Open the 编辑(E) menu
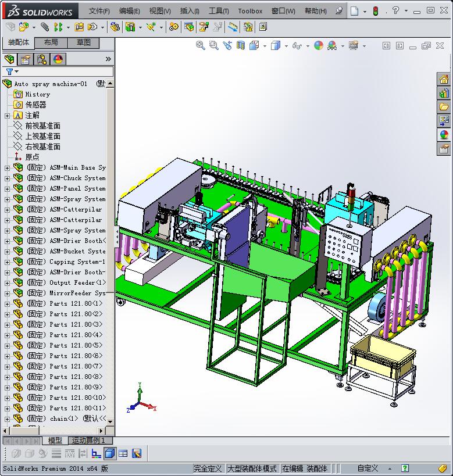The width and height of the screenshot is (453, 476). point(130,11)
